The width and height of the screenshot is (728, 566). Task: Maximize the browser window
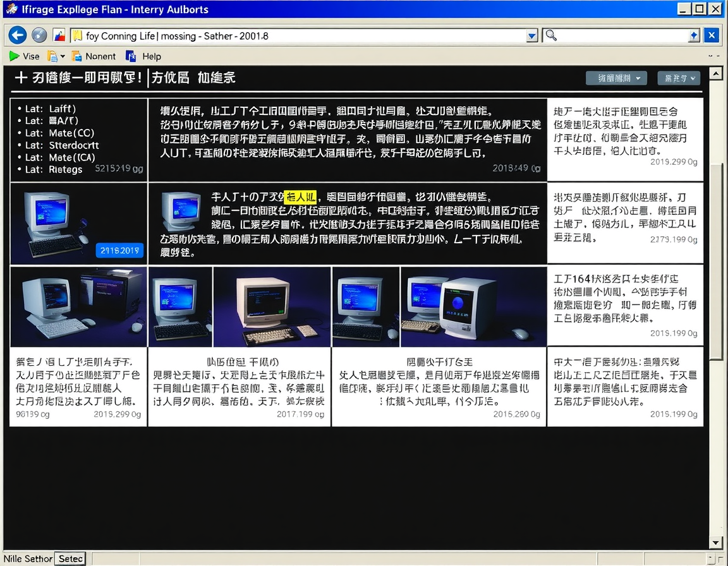click(x=700, y=9)
